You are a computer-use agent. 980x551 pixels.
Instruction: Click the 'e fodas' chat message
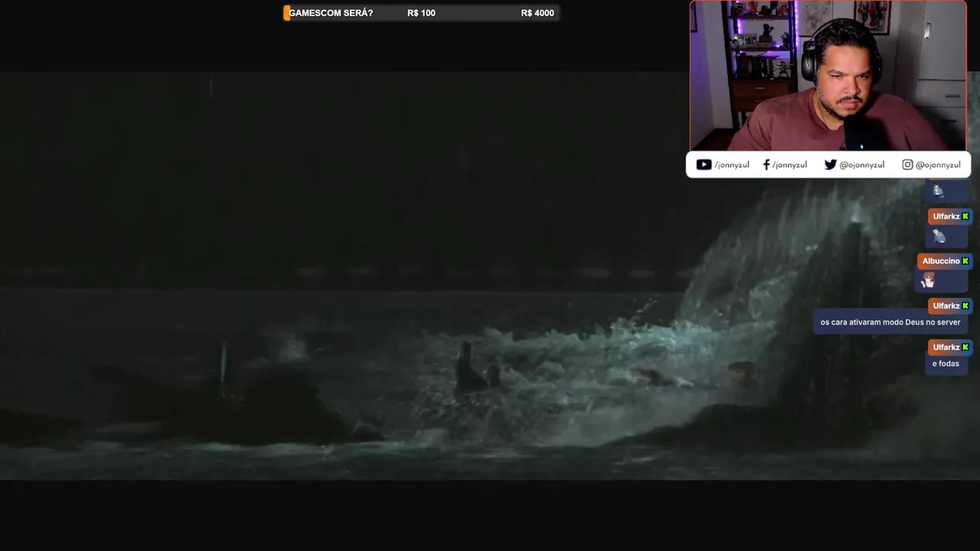[946, 364]
